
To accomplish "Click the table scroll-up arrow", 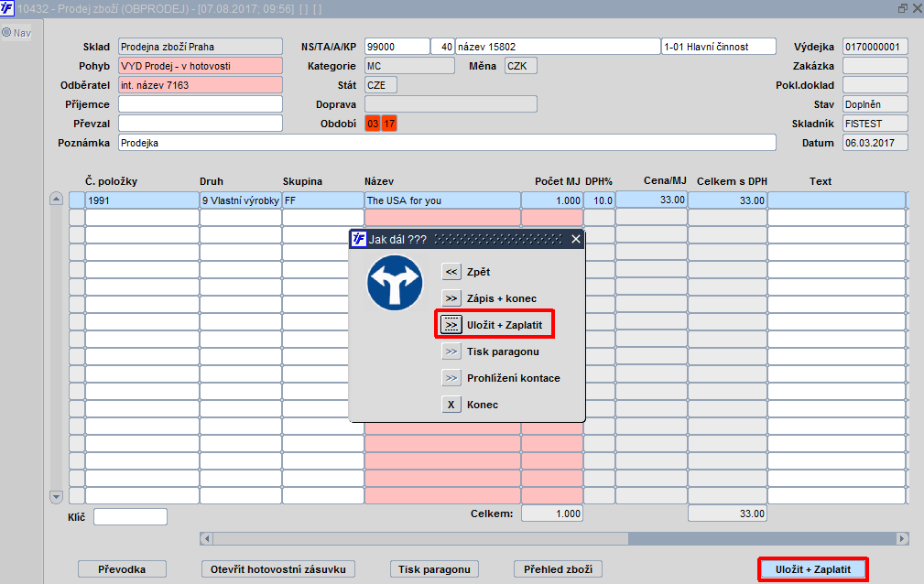I will coord(56,199).
